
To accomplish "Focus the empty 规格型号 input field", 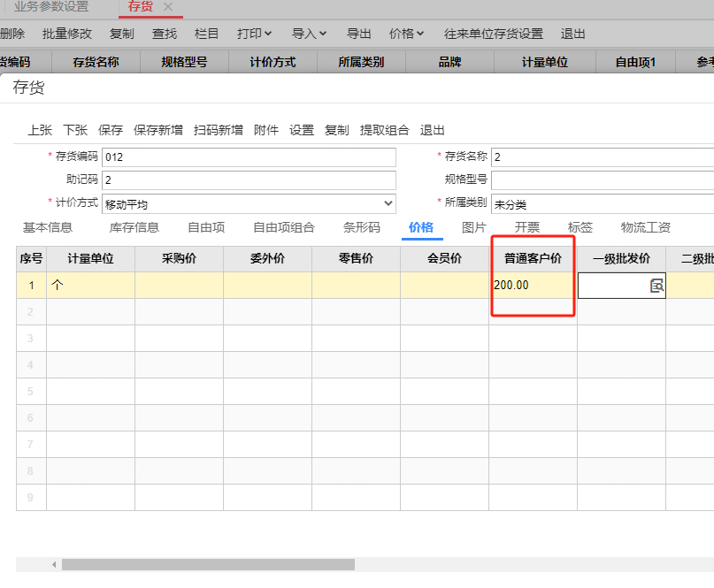I will [x=603, y=180].
